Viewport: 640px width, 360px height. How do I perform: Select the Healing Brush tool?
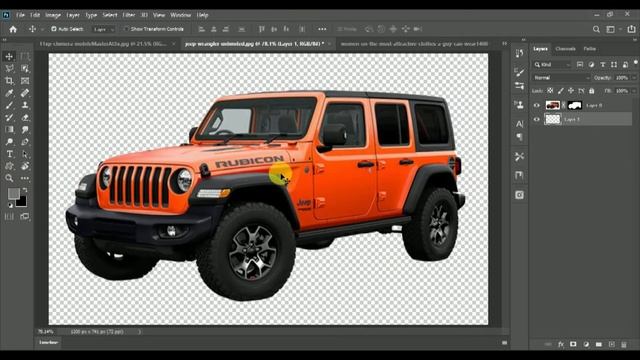click(25, 93)
